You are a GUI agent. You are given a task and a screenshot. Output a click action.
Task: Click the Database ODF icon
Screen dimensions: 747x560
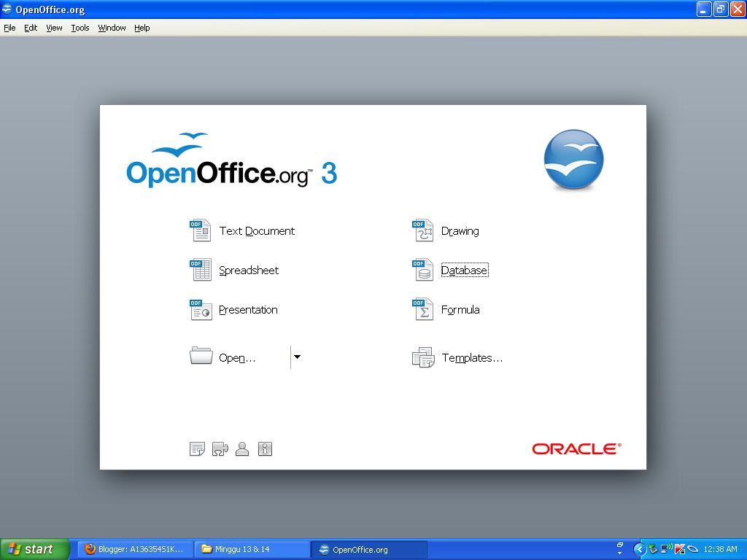pyautogui.click(x=422, y=270)
